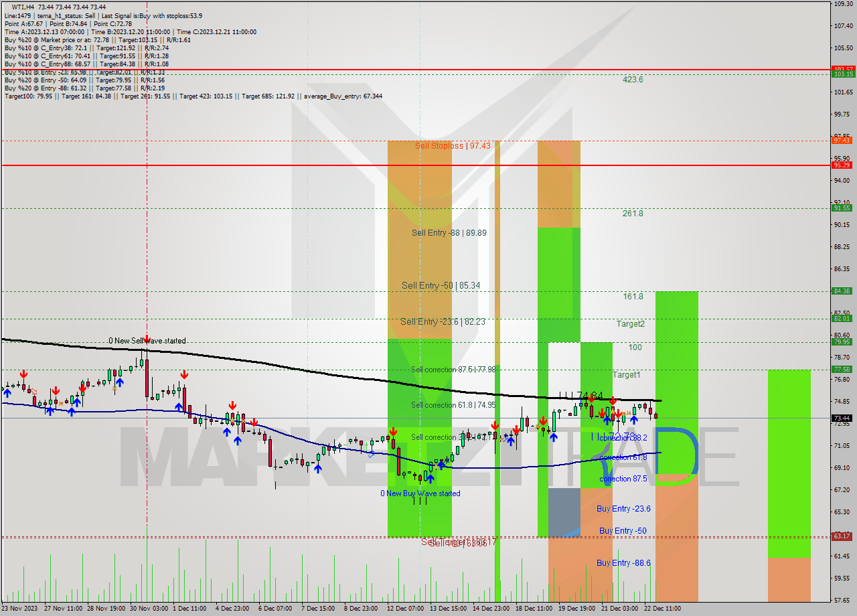
Task: Click the 109.30 price axis value
Action: [x=842, y=3]
